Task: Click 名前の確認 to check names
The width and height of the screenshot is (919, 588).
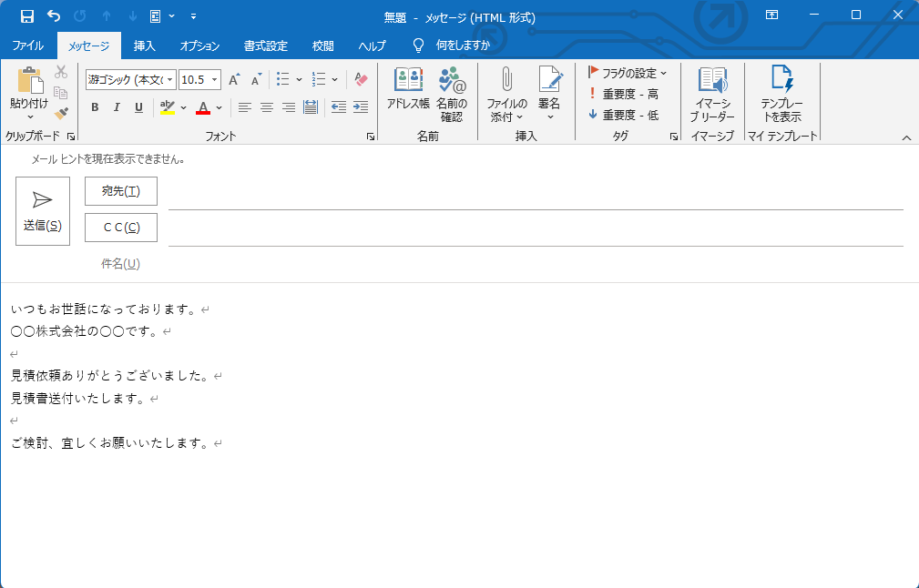Action: (451, 94)
